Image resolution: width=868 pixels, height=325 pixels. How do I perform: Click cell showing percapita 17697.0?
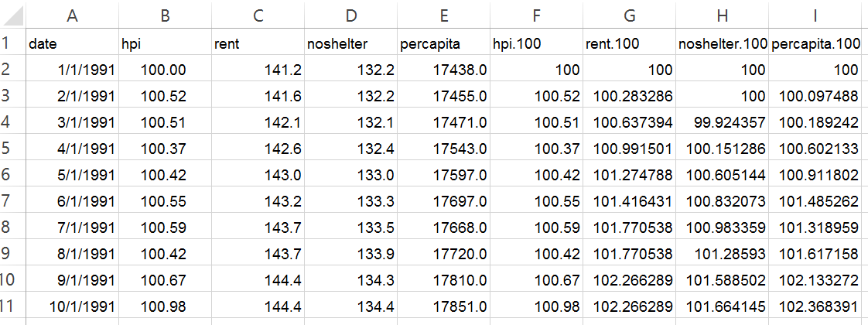(444, 200)
